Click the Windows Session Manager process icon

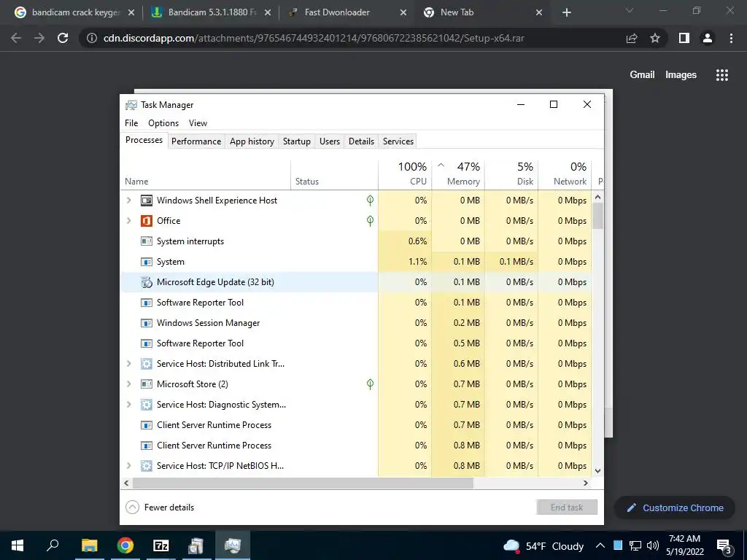pos(146,323)
